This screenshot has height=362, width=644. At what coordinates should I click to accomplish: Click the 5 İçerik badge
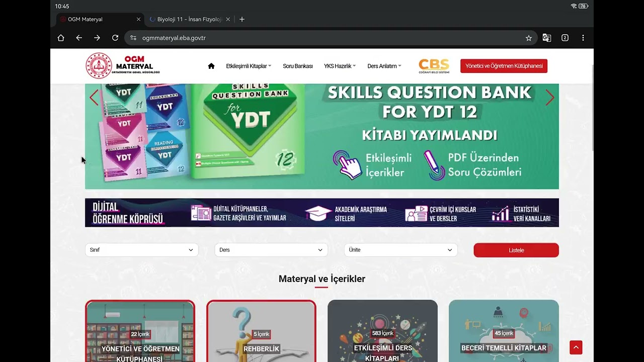click(262, 334)
